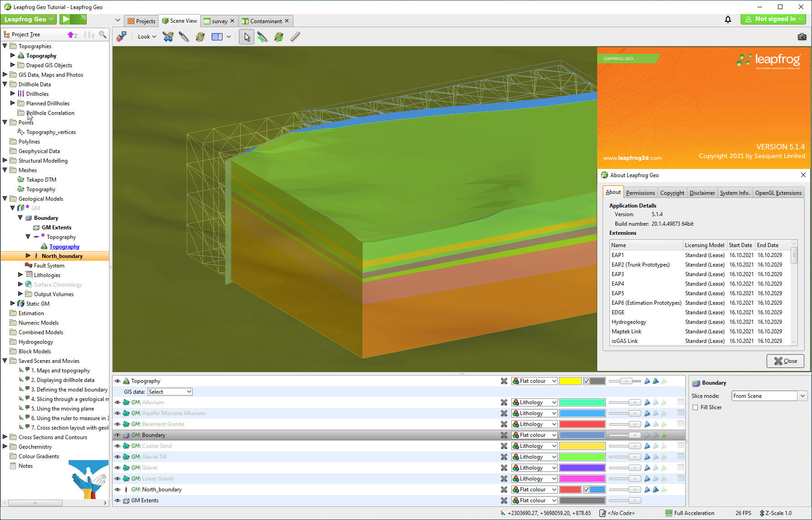Click the Close button in About dialog
The image size is (812, 520).
click(785, 361)
